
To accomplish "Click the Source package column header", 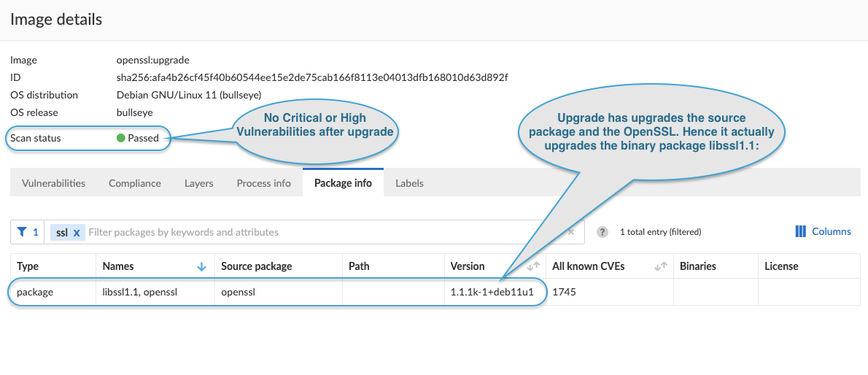I will point(256,266).
